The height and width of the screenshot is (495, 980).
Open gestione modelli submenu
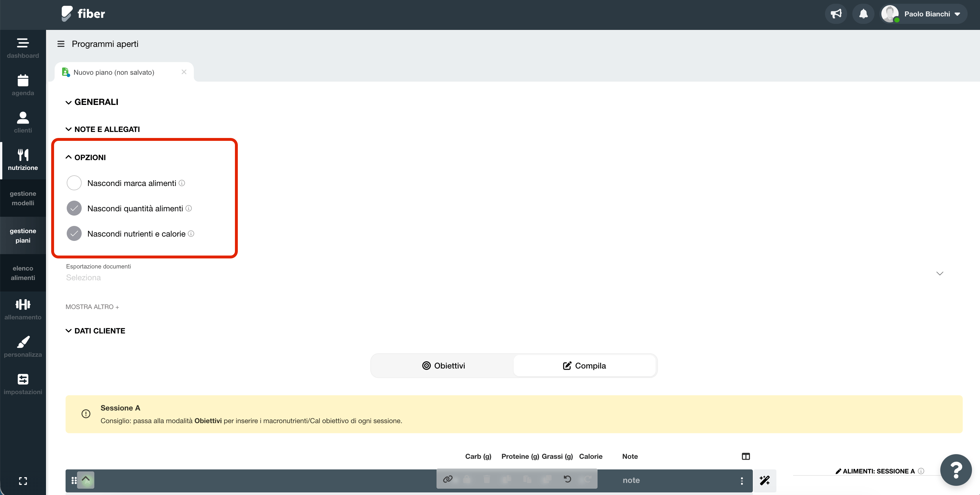(23, 198)
